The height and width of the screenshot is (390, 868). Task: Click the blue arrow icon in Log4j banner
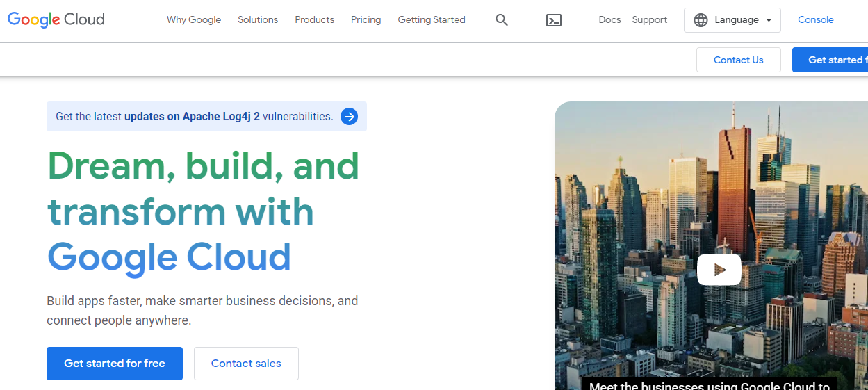pos(349,117)
